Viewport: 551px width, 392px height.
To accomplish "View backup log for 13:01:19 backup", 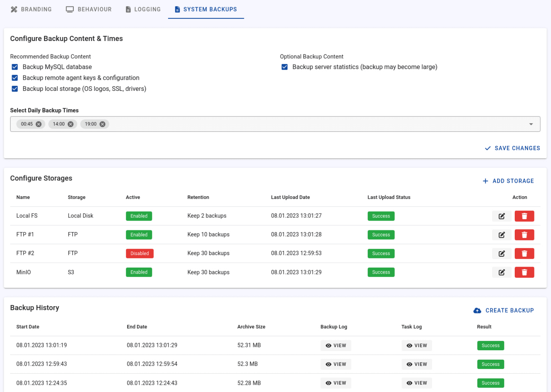I will pyautogui.click(x=336, y=346).
